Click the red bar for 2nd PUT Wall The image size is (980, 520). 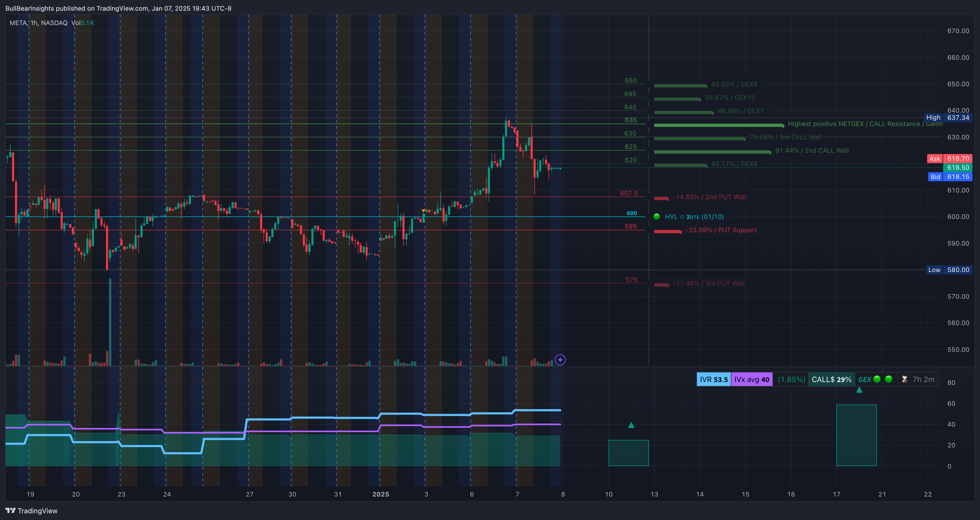coord(661,198)
